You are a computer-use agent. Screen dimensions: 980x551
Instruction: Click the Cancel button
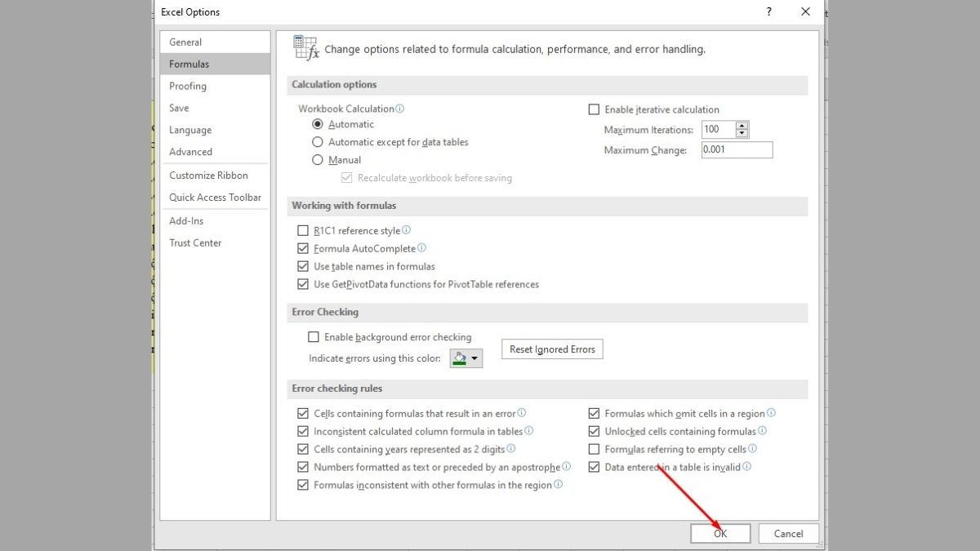coord(788,534)
